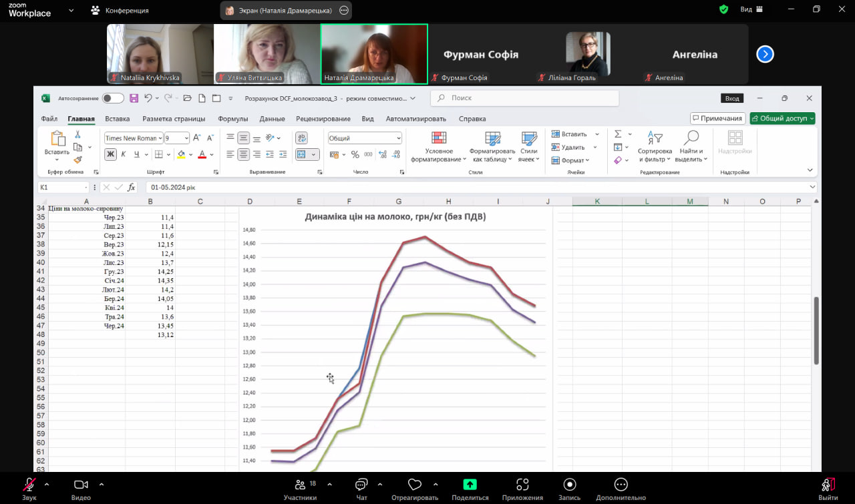Click the Удалить cells button
Viewport: 855px width, 504px height.
pyautogui.click(x=568, y=148)
